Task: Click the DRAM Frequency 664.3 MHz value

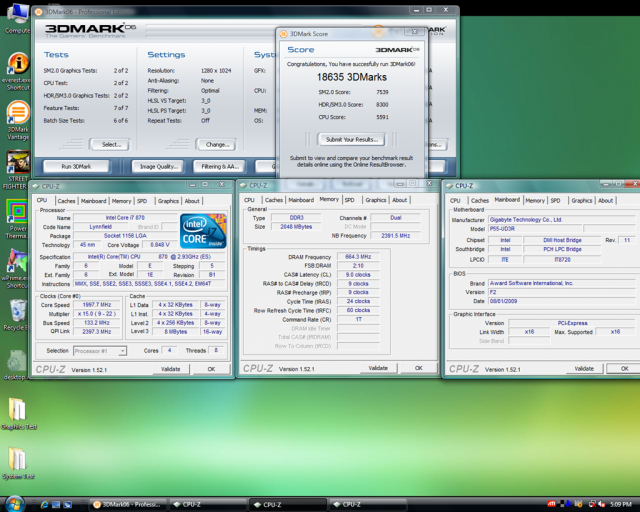Action: [x=358, y=257]
